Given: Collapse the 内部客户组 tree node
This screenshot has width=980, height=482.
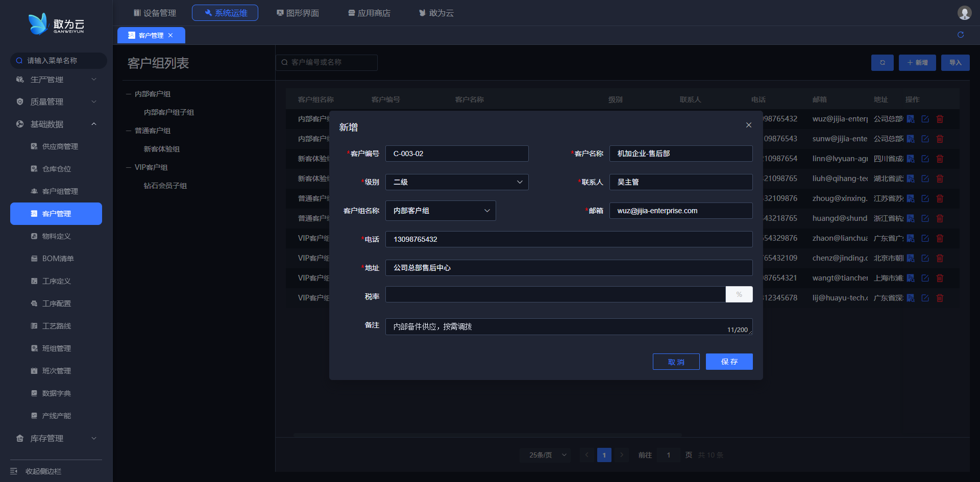Looking at the screenshot, I should click(x=129, y=94).
